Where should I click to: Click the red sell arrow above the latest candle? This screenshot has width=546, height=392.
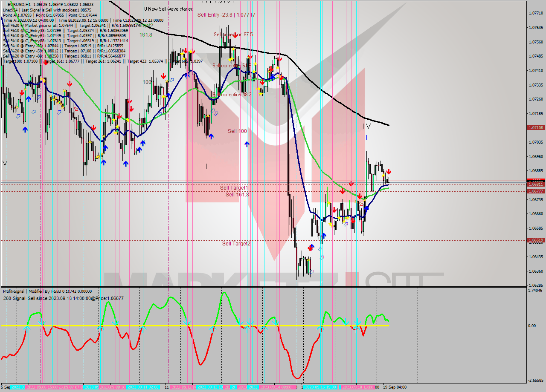coord(389,171)
